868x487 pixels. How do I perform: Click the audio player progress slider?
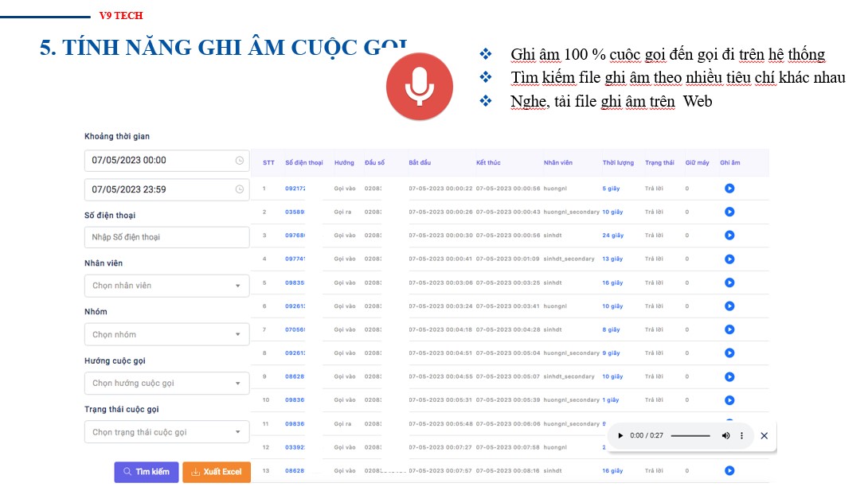[690, 436]
